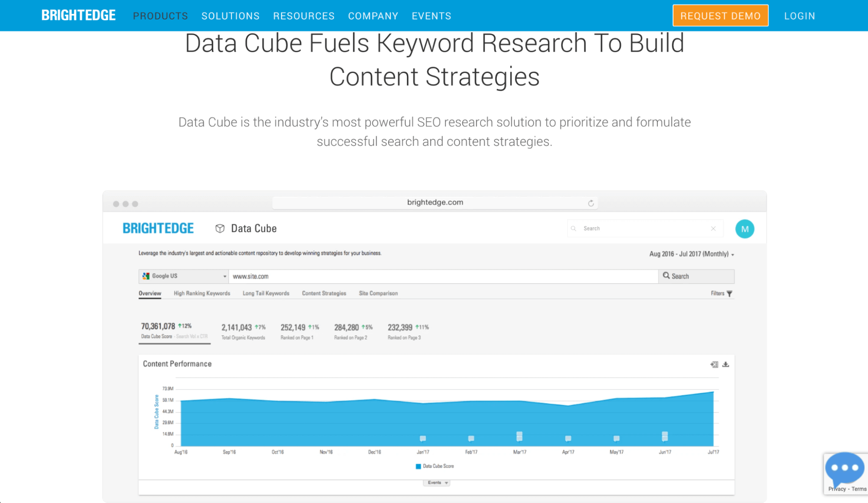The height and width of the screenshot is (503, 868).
Task: Click the chart download icon
Action: pos(726,364)
